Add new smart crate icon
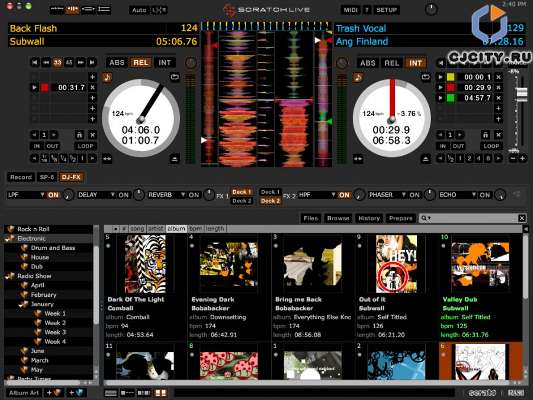 point(76,393)
